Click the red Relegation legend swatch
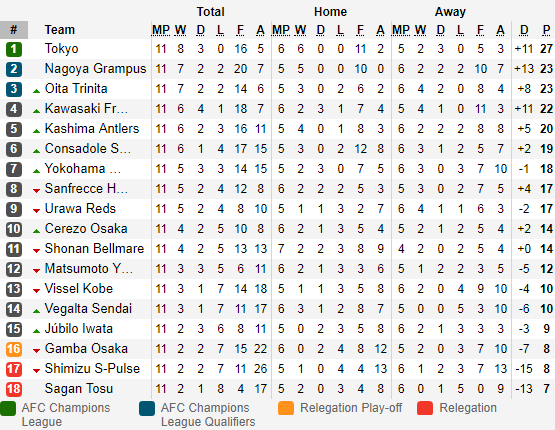The height and width of the screenshot is (430, 555). click(x=425, y=408)
